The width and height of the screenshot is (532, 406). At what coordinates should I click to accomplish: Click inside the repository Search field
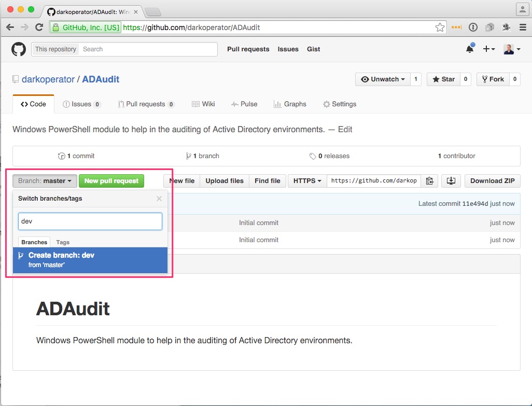click(x=148, y=49)
